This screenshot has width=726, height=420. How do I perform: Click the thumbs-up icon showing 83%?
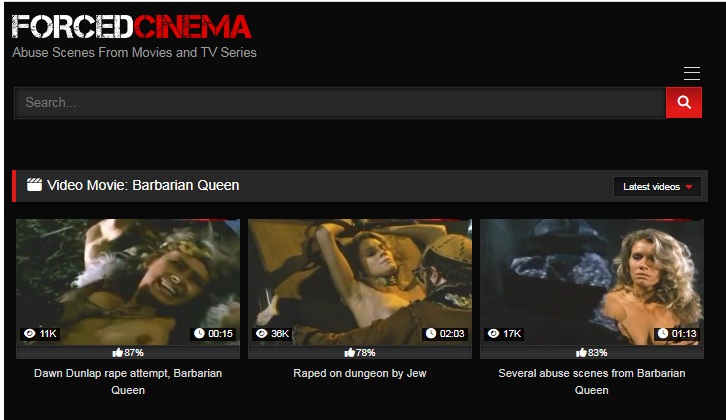point(581,353)
